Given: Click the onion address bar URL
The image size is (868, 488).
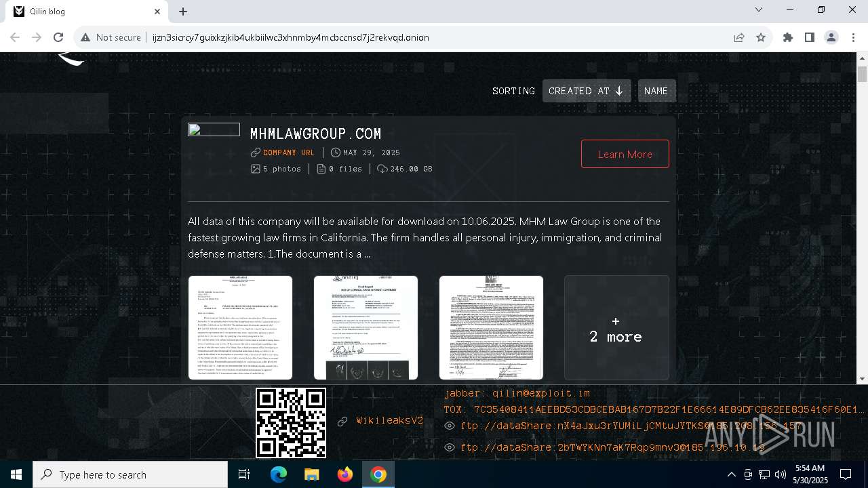Looking at the screenshot, I should [x=291, y=37].
